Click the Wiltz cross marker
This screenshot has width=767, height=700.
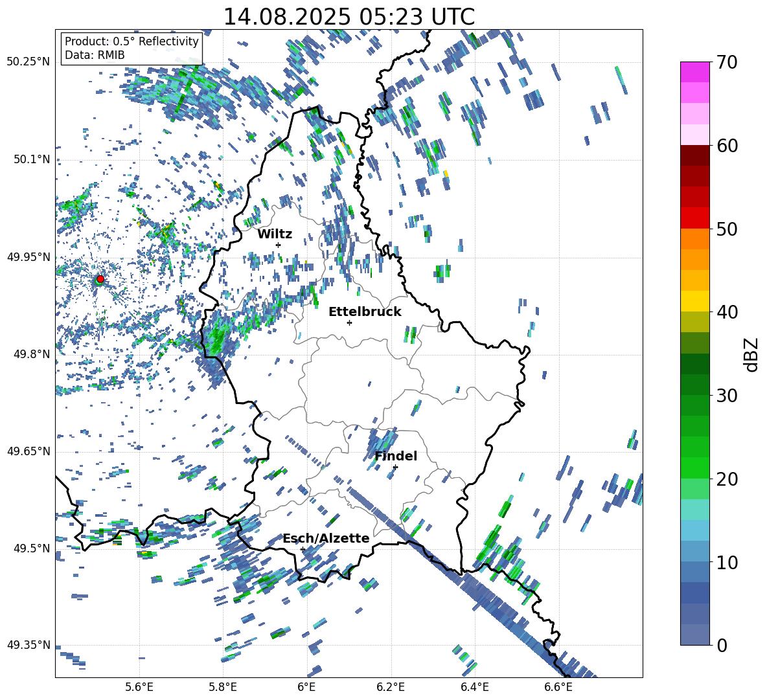point(279,245)
